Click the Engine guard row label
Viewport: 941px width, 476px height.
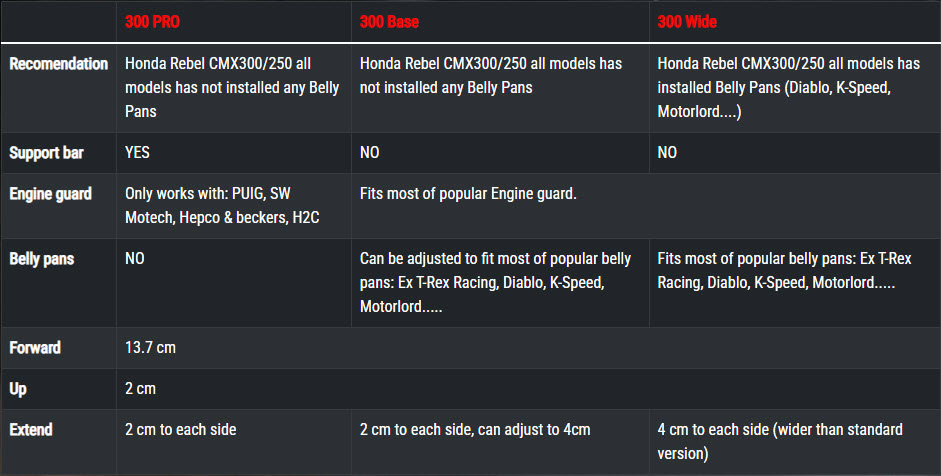tap(50, 194)
